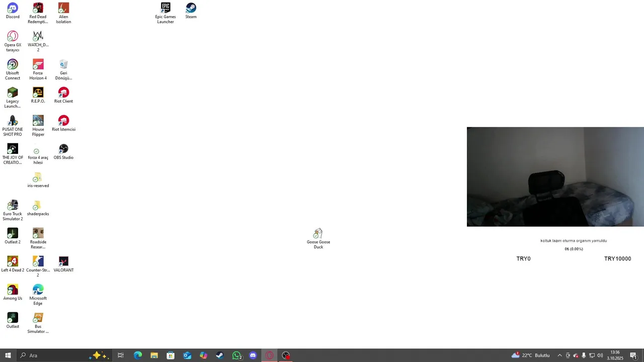Open the Windows Start menu

pyautogui.click(x=8, y=355)
